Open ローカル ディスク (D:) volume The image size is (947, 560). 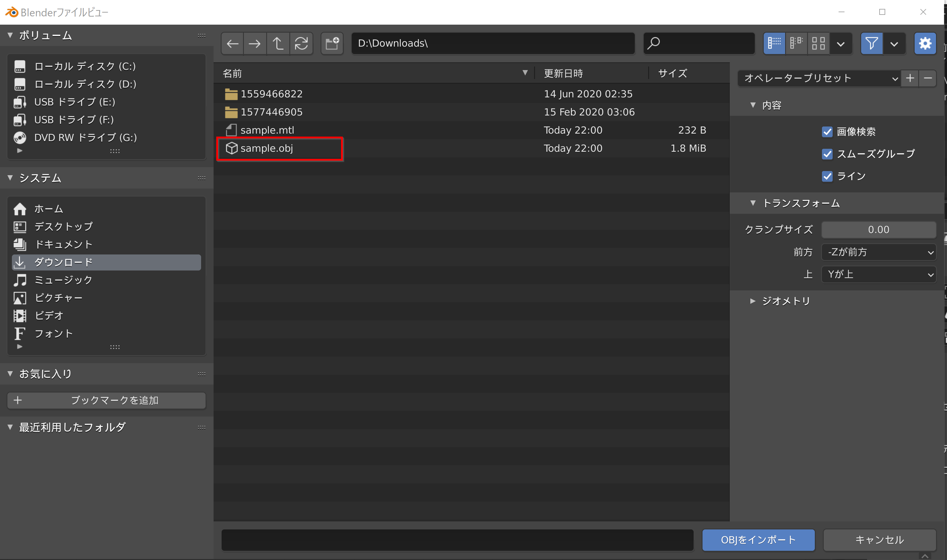click(106, 84)
